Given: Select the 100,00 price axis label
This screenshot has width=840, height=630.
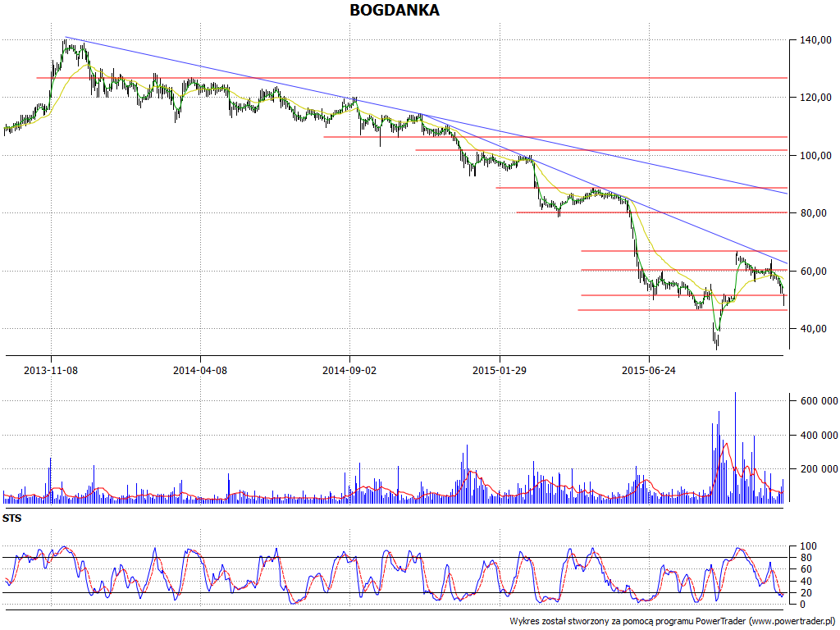Looking at the screenshot, I should pos(815,155).
